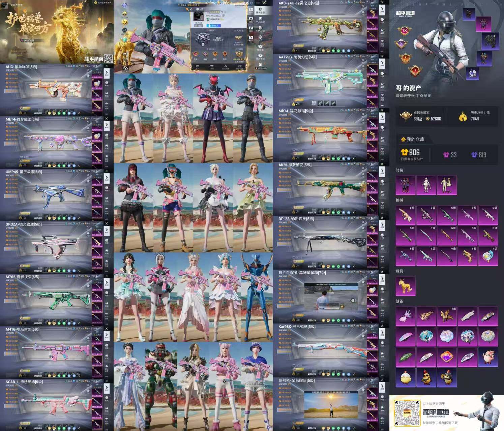Viewport: 504px width, 431px height.
Task: Click the GROZA-镜光银凌[5级] title
Action: coord(23,224)
